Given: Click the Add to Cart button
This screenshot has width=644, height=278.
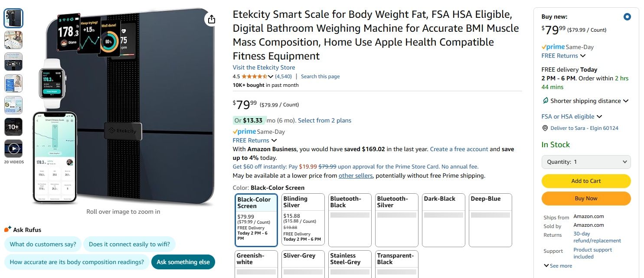Looking at the screenshot, I should (x=586, y=181).
